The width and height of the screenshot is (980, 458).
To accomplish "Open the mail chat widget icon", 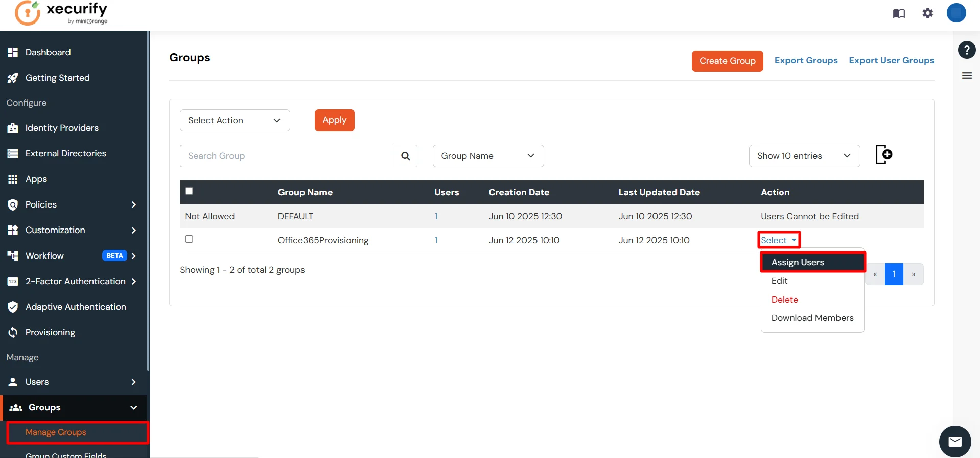I will 955,442.
